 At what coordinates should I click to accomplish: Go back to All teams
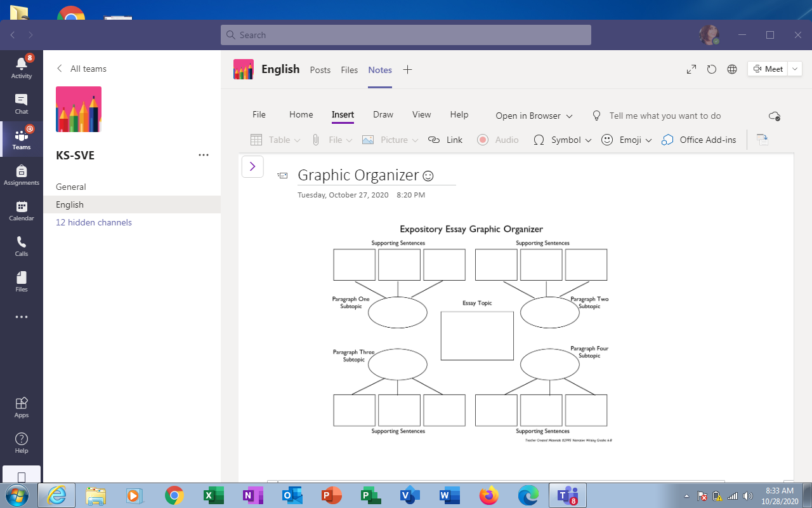point(81,69)
